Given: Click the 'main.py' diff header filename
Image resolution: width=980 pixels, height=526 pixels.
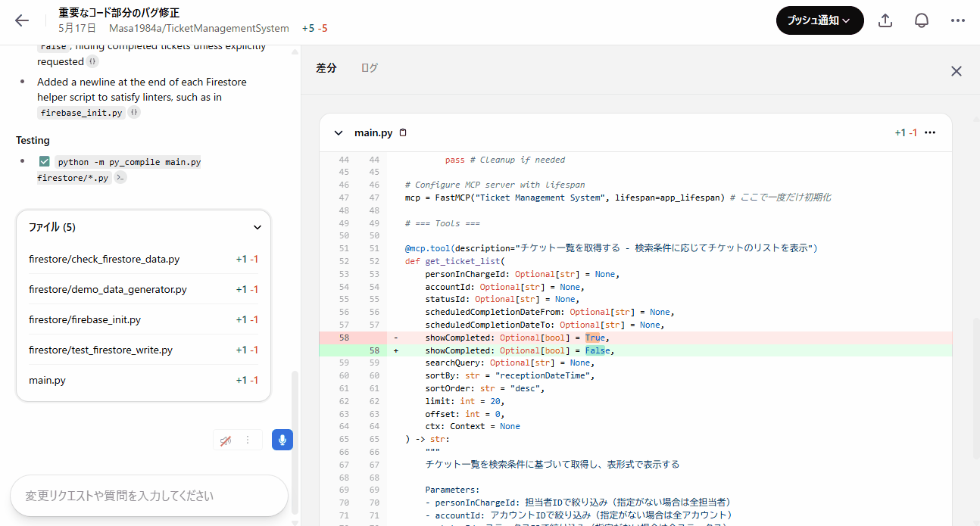Looking at the screenshot, I should click(x=373, y=132).
